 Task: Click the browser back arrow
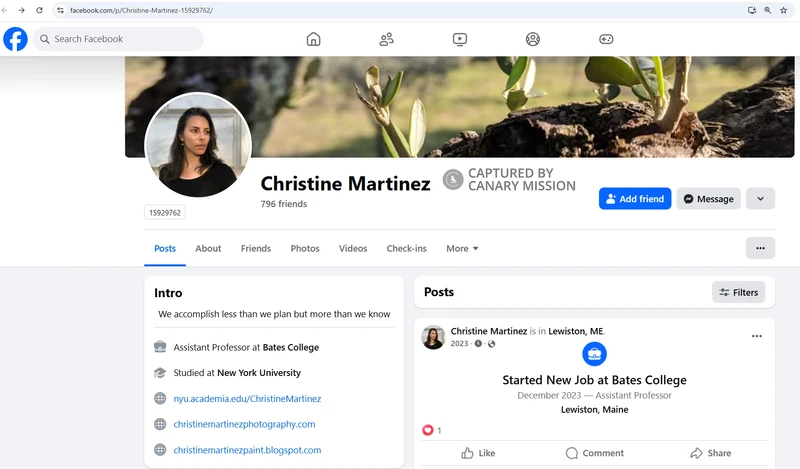(x=5, y=10)
